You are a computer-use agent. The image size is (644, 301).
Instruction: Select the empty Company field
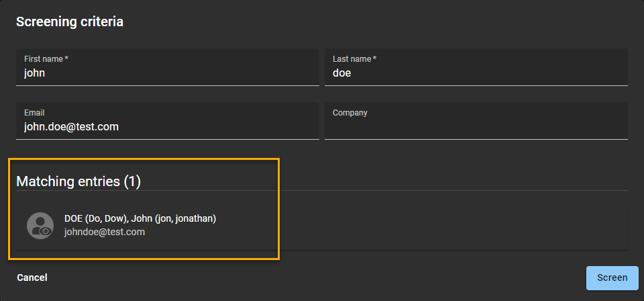pyautogui.click(x=476, y=126)
